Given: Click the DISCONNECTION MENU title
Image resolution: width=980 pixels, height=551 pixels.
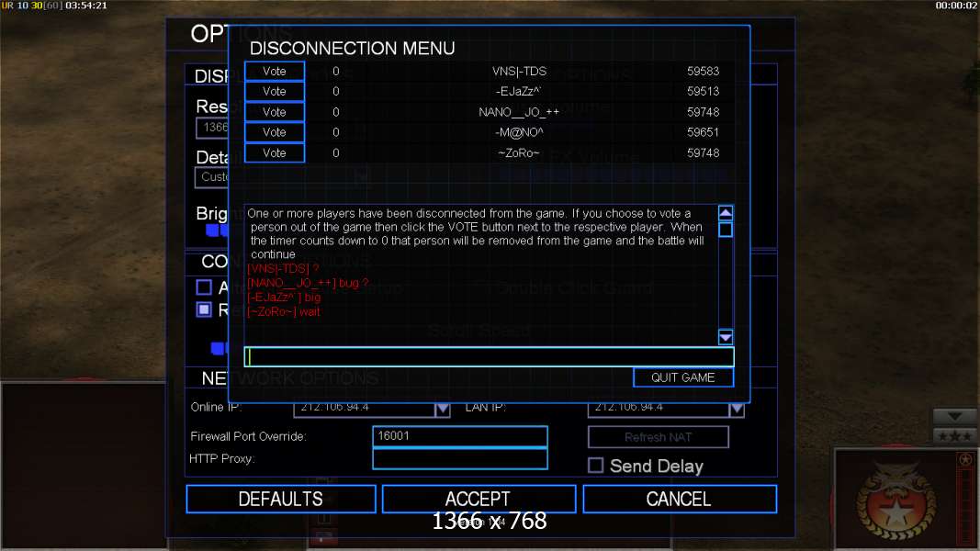Looking at the screenshot, I should [352, 49].
